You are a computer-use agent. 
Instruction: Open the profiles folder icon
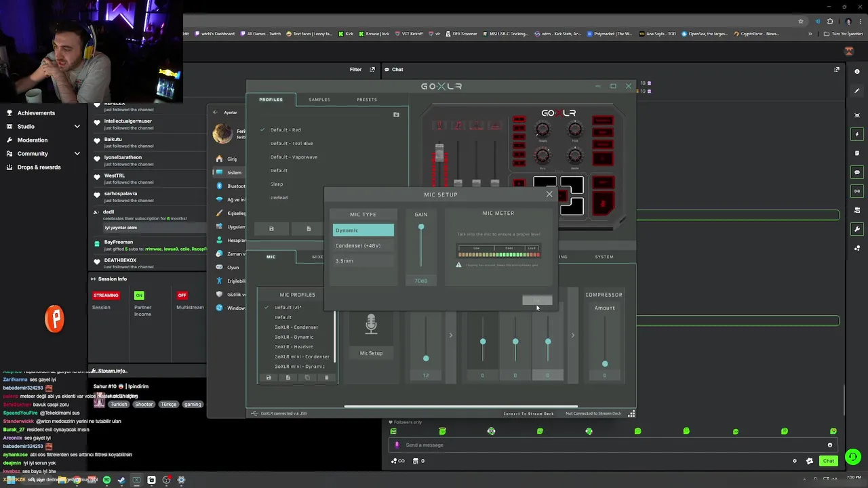click(396, 115)
